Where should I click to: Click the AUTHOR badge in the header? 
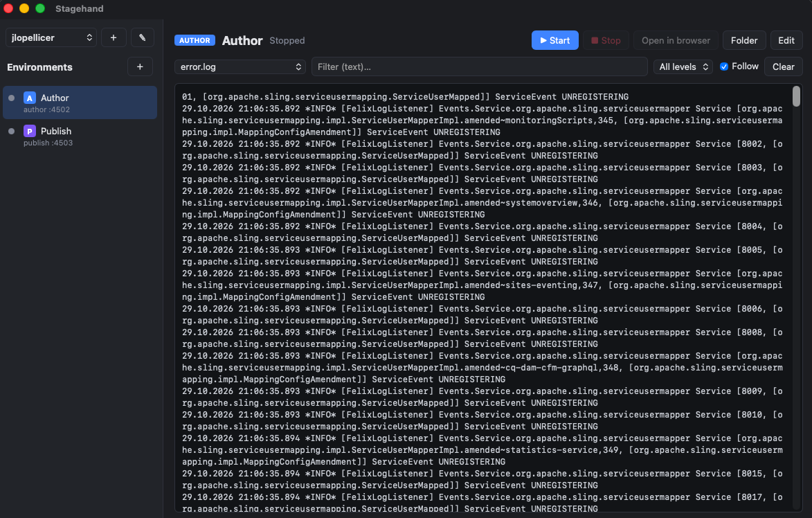(195, 40)
